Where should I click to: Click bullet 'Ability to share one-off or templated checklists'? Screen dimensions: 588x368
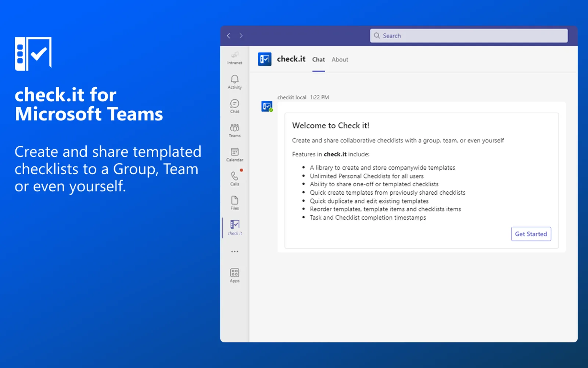[x=374, y=184]
